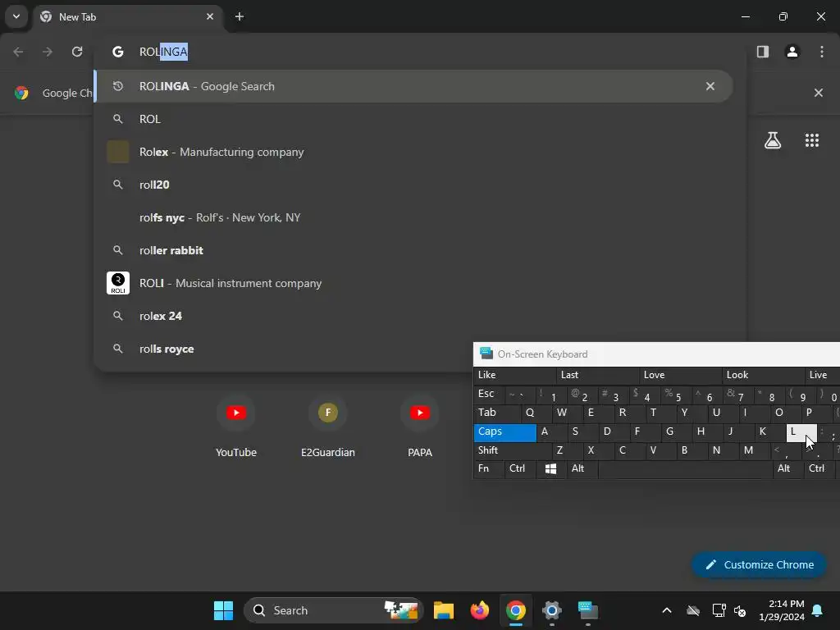Open the Windows Start menu
Screen dimensions: 840x630
223,610
